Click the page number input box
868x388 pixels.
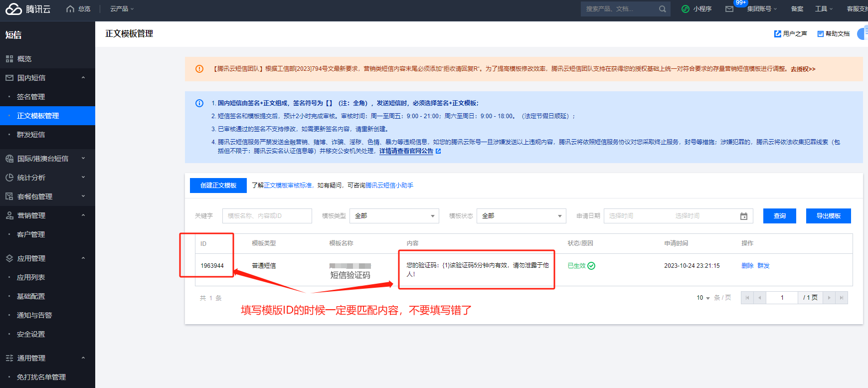(782, 298)
